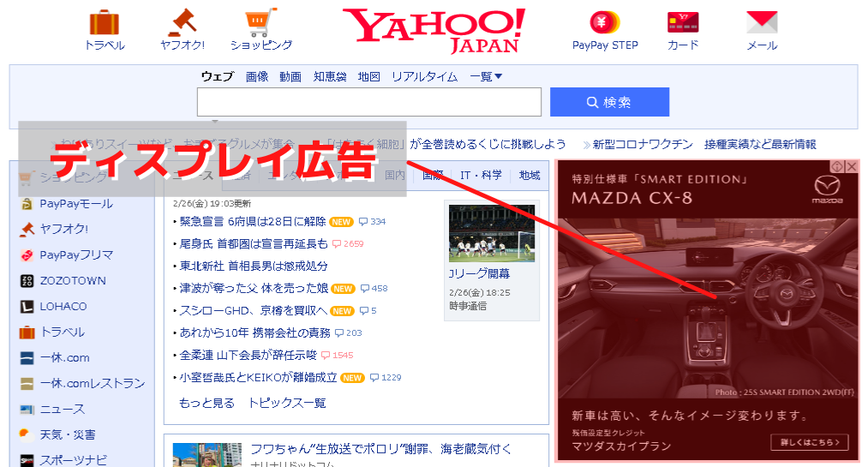Click ZOZOTOWN icon in sidebar

27,281
